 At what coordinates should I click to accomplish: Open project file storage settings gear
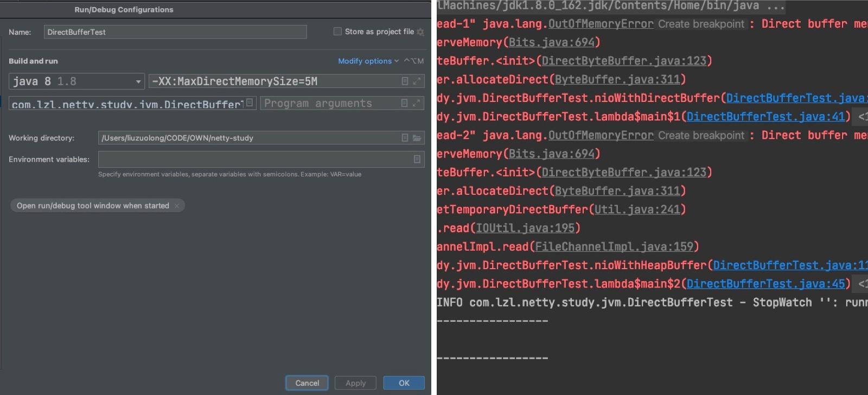click(420, 32)
